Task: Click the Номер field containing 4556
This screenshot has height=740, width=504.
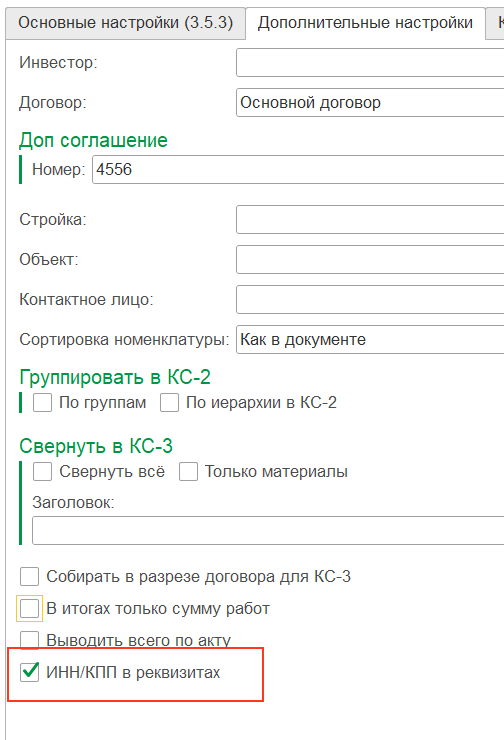Action: [298, 169]
